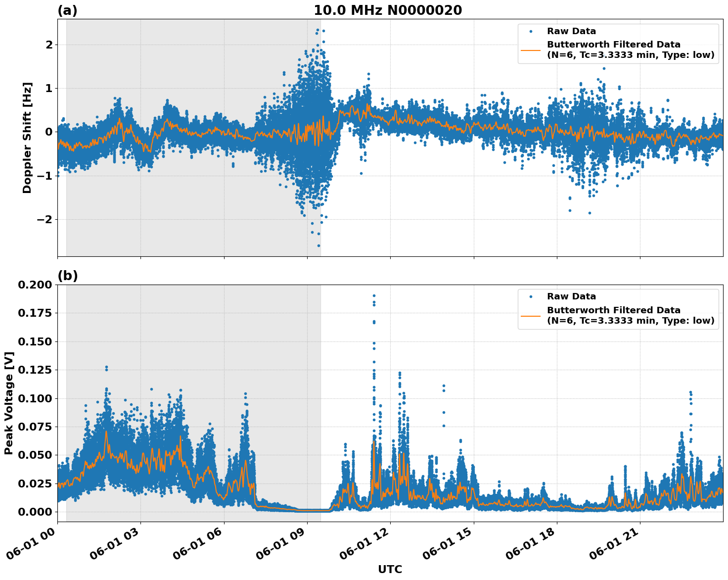The height and width of the screenshot is (580, 728).
Task: Select 'Raw Data' in panel (b) legend
Action: [571, 296]
